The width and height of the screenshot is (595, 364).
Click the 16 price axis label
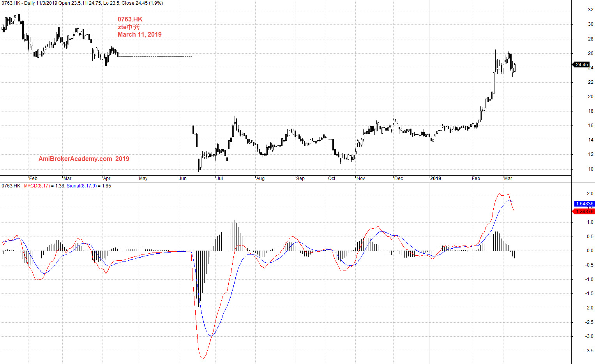pyautogui.click(x=591, y=125)
